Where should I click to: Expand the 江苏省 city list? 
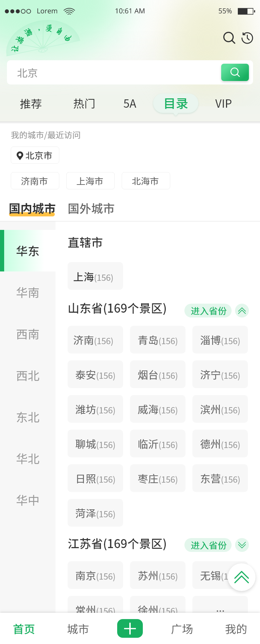[x=242, y=545]
